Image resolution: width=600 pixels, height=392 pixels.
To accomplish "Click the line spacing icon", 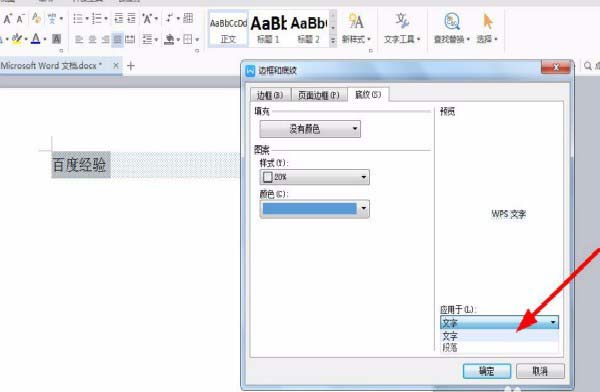I will click(147, 39).
